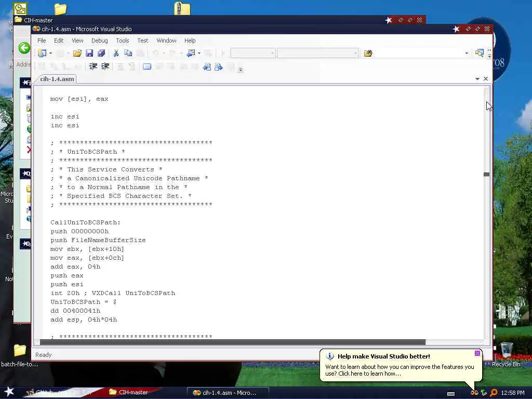Open the Solution Explorer window icon

pyautogui.click(x=479, y=53)
